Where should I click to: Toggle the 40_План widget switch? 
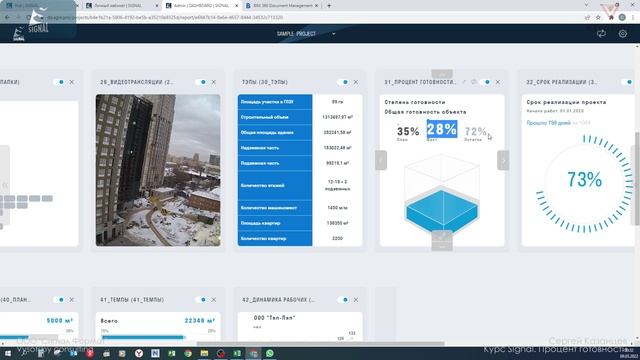coord(59,300)
